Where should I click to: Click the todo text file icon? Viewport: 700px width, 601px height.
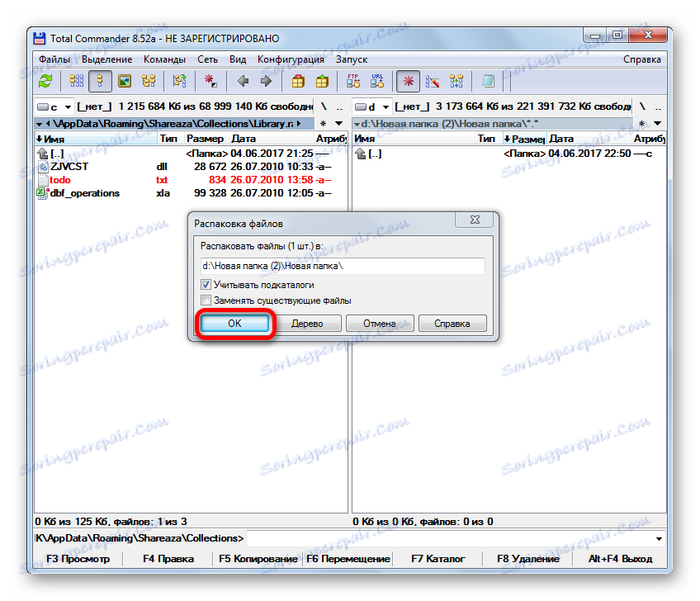pos(43,180)
